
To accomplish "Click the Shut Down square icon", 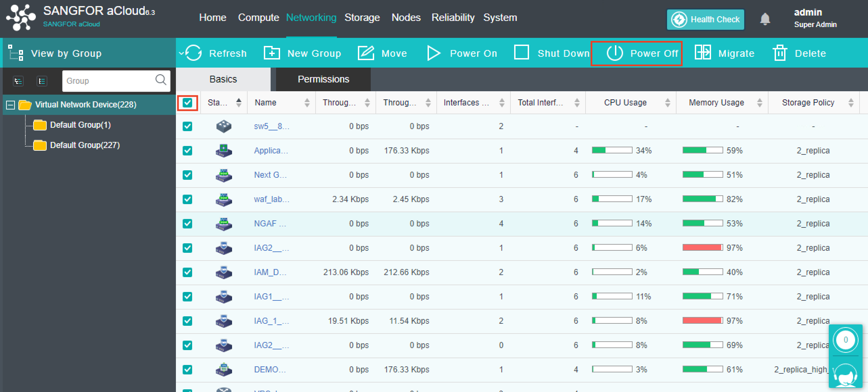I will 521,53.
